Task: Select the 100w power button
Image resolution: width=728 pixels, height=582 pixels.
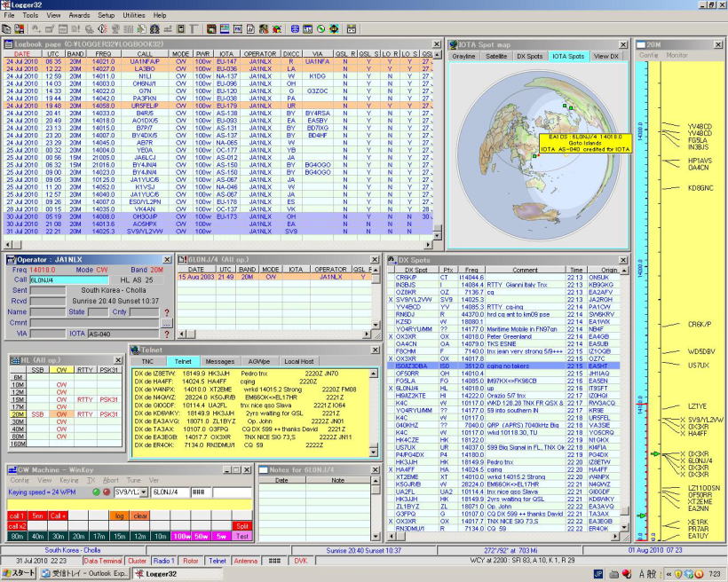Action: point(181,536)
